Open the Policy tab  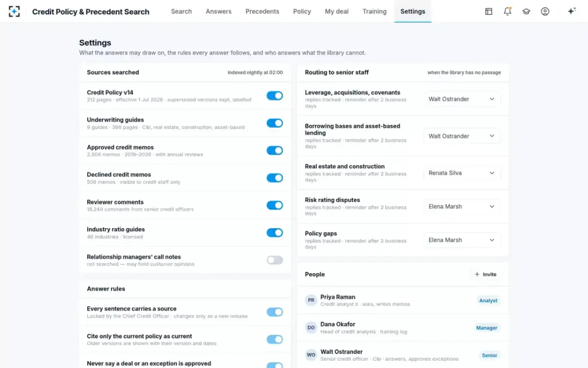[302, 11]
